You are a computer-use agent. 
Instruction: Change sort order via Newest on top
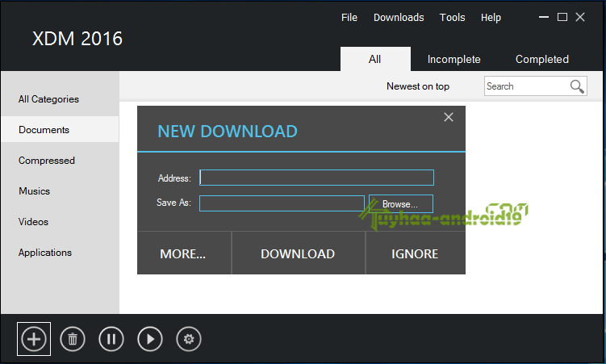point(418,86)
